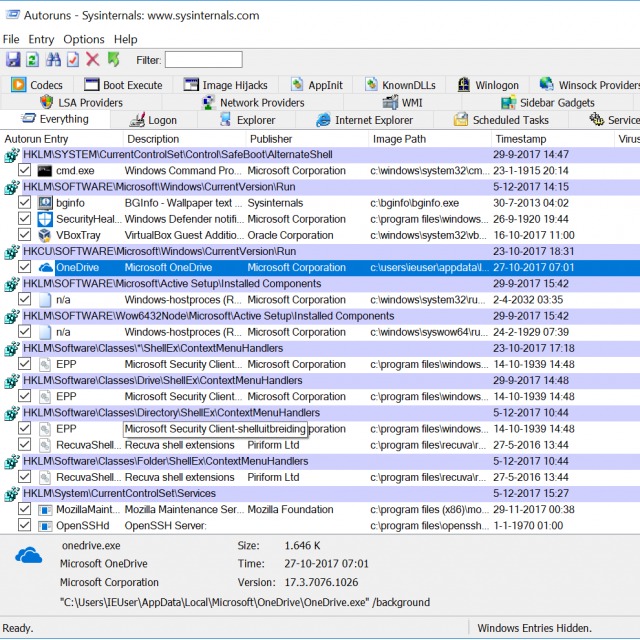Sort by Autorun Entry column header
The height and width of the screenshot is (640, 640).
coord(62,139)
